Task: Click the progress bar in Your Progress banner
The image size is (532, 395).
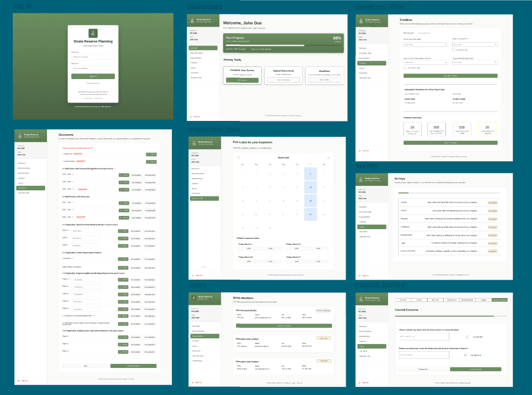Action: pyautogui.click(x=265, y=45)
